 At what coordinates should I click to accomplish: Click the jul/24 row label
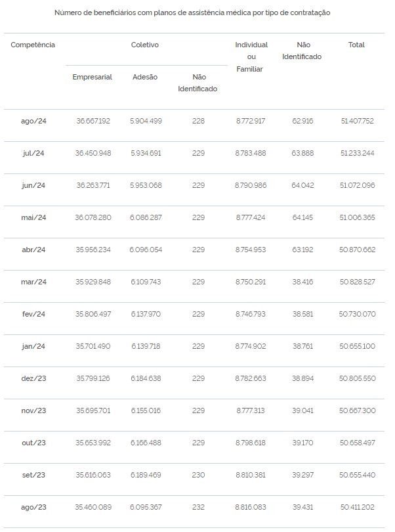[x=33, y=153]
